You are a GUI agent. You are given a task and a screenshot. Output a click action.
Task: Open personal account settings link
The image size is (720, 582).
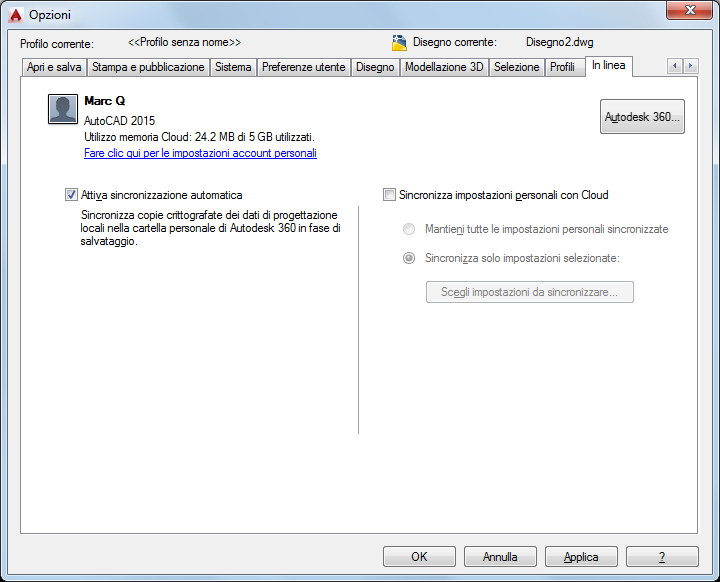coord(200,153)
